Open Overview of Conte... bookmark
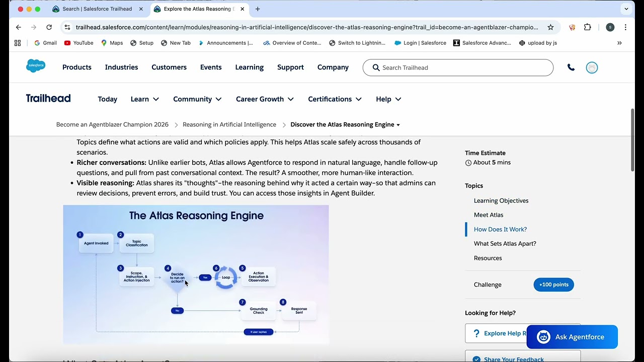The width and height of the screenshot is (644, 362). click(292, 43)
